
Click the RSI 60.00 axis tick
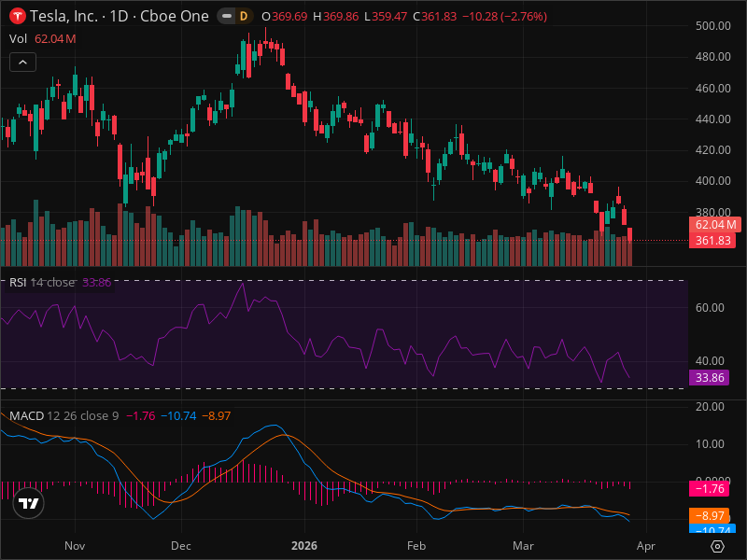(710, 308)
